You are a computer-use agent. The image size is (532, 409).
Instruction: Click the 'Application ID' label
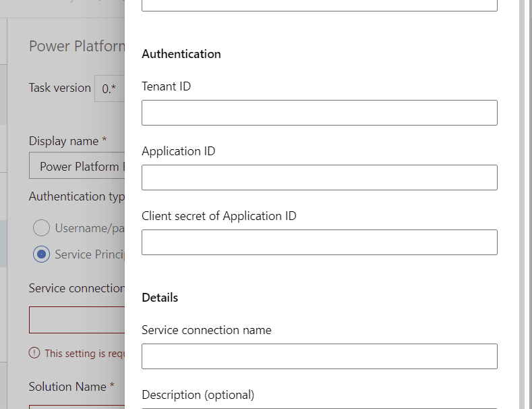pyautogui.click(x=179, y=151)
